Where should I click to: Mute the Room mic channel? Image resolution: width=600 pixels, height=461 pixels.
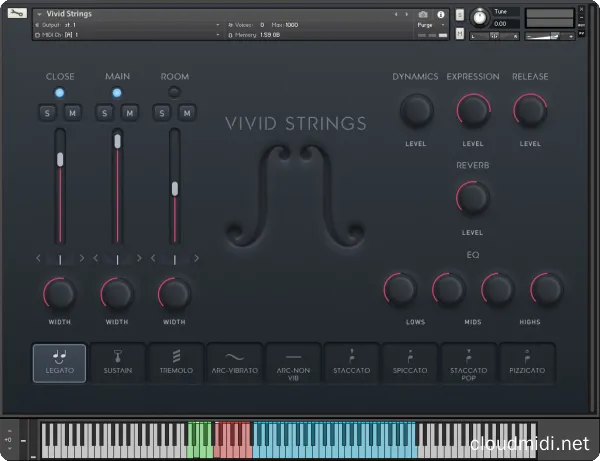tap(187, 113)
